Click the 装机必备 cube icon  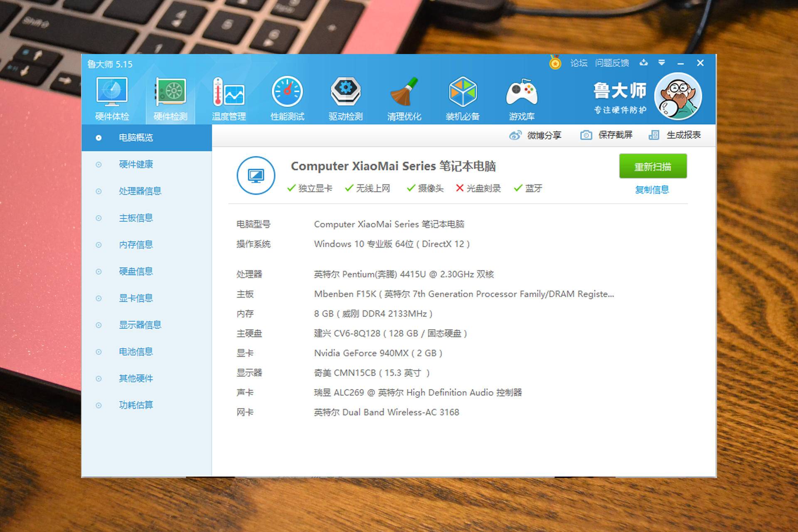[463, 92]
